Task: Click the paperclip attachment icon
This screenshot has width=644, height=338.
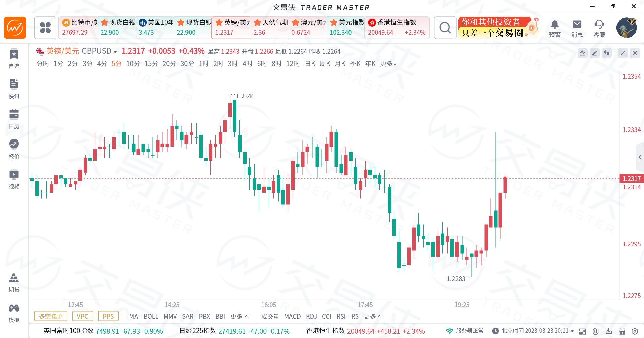Action: point(596,331)
